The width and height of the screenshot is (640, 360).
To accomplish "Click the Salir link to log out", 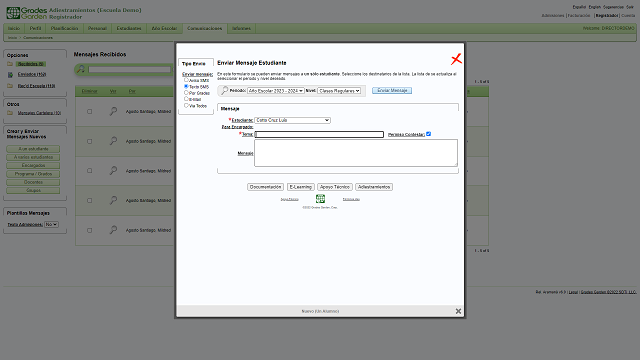I will (x=630, y=7).
